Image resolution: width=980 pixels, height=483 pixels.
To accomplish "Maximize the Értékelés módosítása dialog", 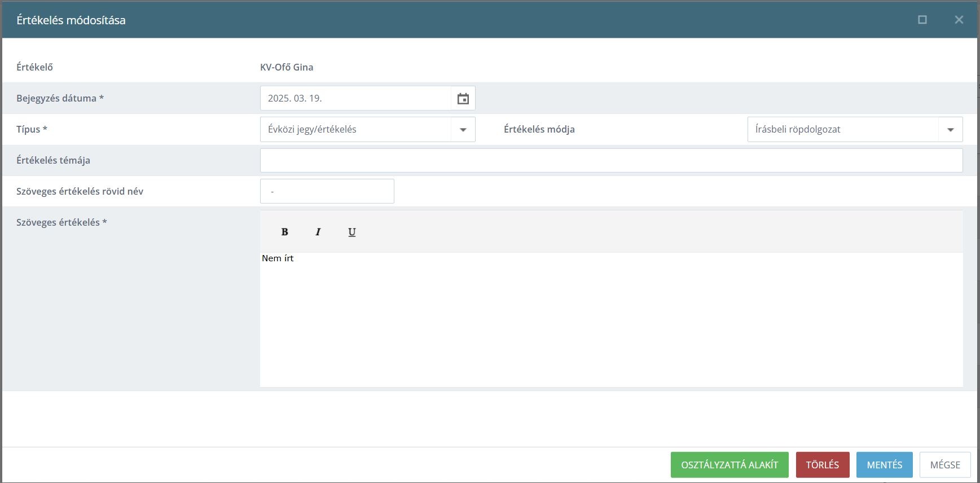I will (922, 20).
